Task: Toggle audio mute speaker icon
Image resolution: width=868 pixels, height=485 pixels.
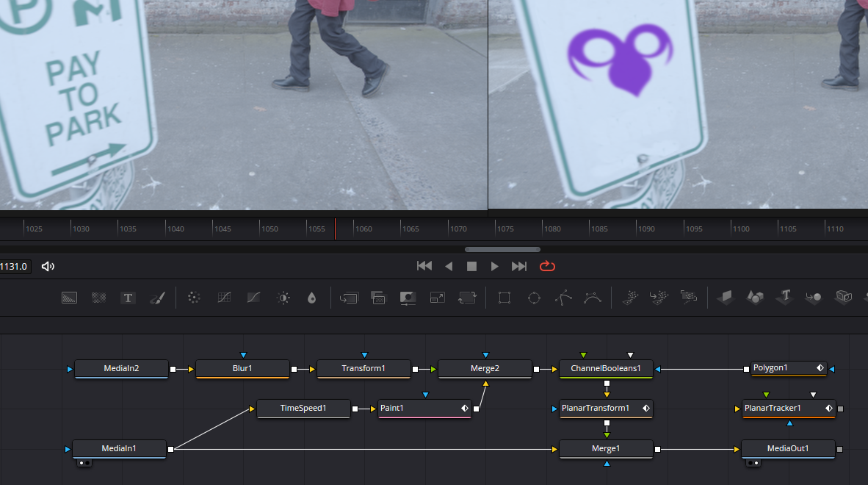Action: tap(48, 266)
